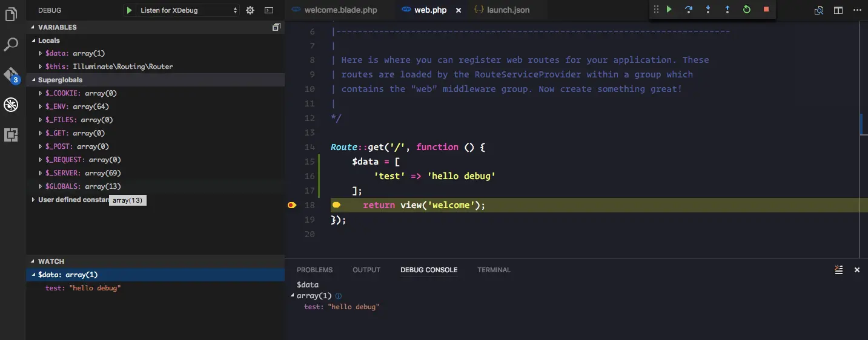Open launch.json via the gear icon

pyautogui.click(x=250, y=10)
